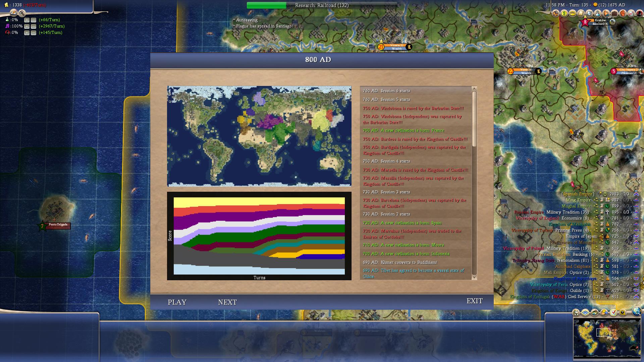The image size is (644, 362).
Task: Switch to the globe view magnifier icon
Action: point(637,312)
